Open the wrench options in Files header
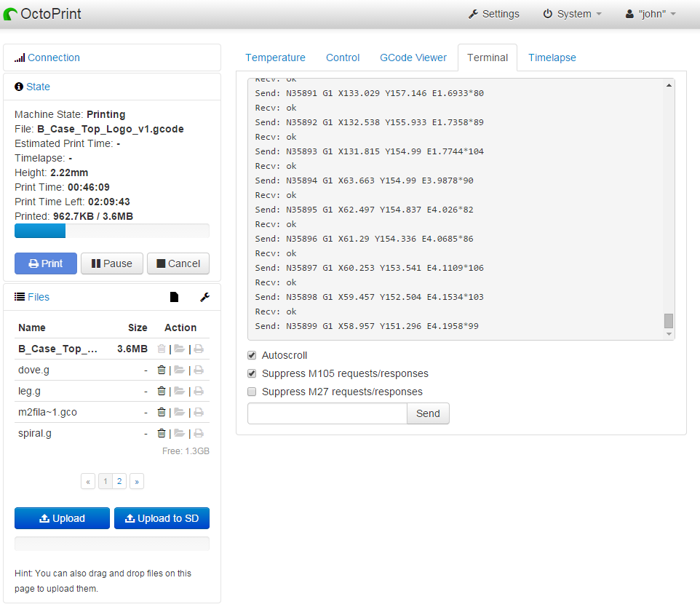 [x=204, y=297]
